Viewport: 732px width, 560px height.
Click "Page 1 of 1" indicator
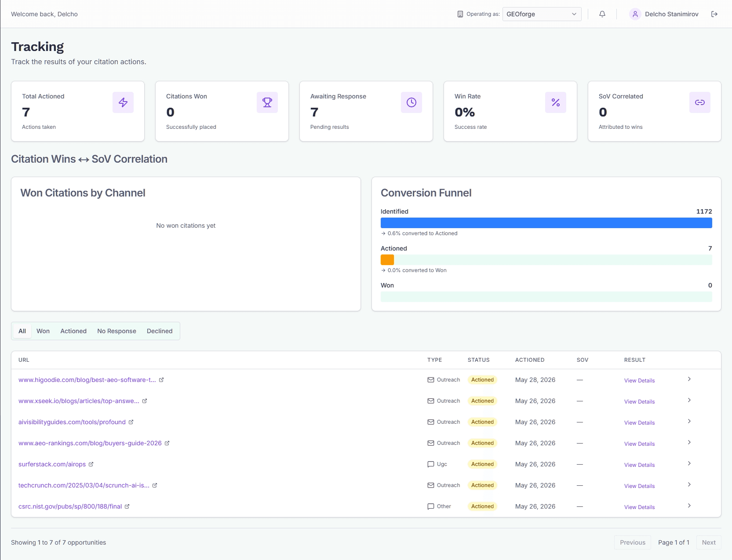[x=674, y=542]
